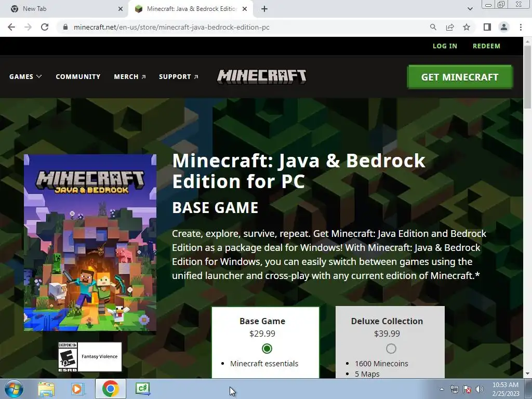Click the GET MINECRAFT button
This screenshot has height=399, width=532.
pyautogui.click(x=460, y=77)
